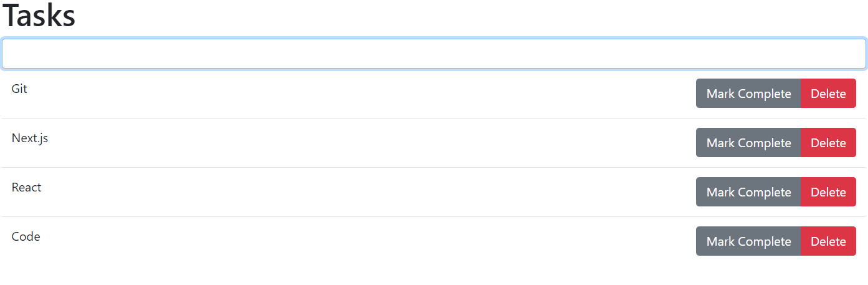This screenshot has width=868, height=285.
Task: Delete the React task
Action: (x=828, y=192)
